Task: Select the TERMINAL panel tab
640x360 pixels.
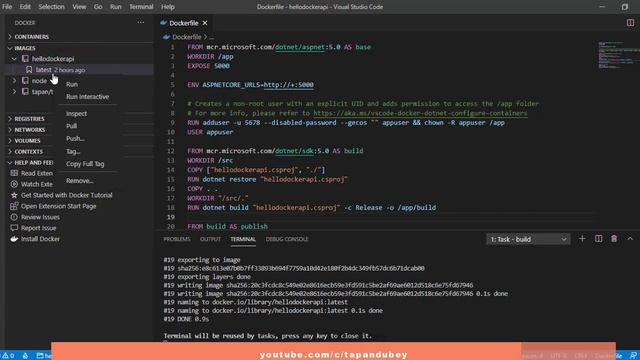Action: (243, 239)
